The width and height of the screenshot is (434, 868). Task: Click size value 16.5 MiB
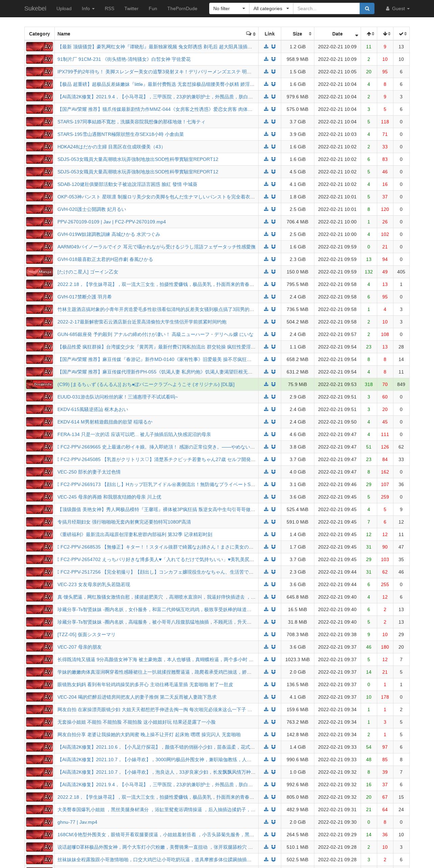point(297,609)
